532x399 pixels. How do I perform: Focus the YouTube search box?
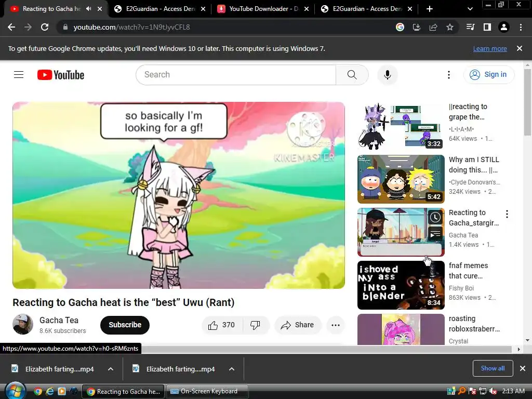[236, 75]
